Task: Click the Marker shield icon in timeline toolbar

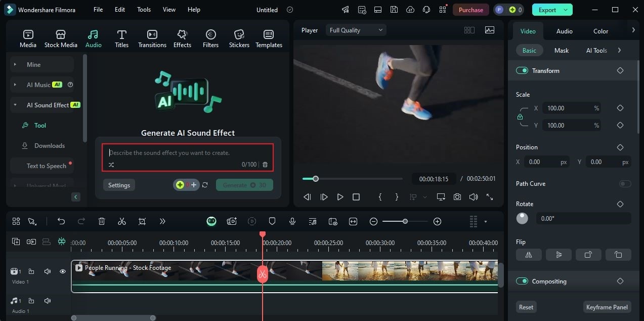Action: point(272,221)
